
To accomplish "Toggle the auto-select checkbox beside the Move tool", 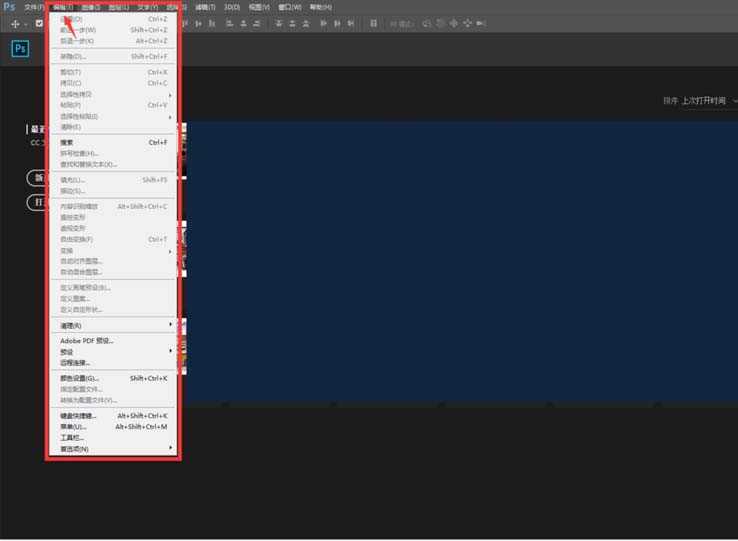I will [39, 23].
